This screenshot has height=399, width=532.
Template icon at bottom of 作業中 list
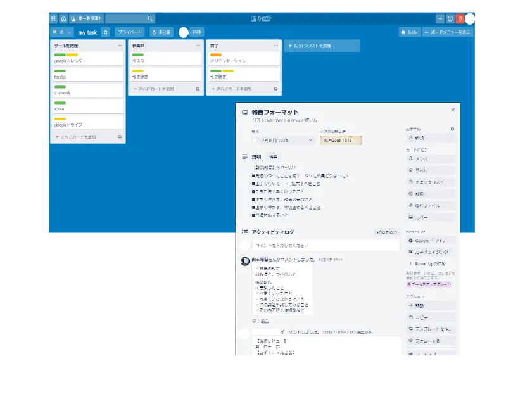[x=198, y=89]
